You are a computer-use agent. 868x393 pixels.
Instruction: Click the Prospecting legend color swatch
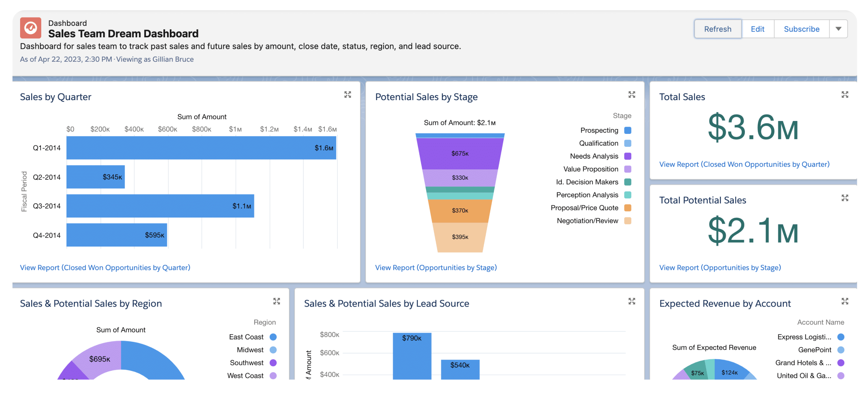click(x=627, y=130)
